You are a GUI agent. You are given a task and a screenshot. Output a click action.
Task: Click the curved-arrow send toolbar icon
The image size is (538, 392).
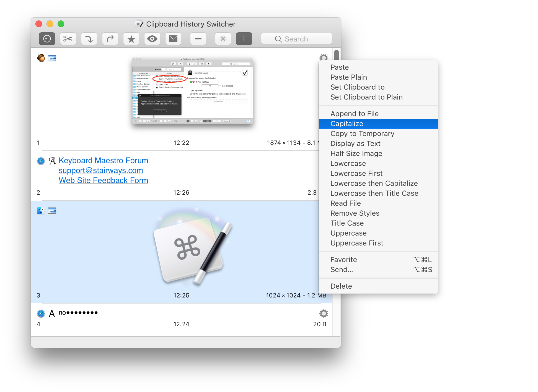click(110, 39)
